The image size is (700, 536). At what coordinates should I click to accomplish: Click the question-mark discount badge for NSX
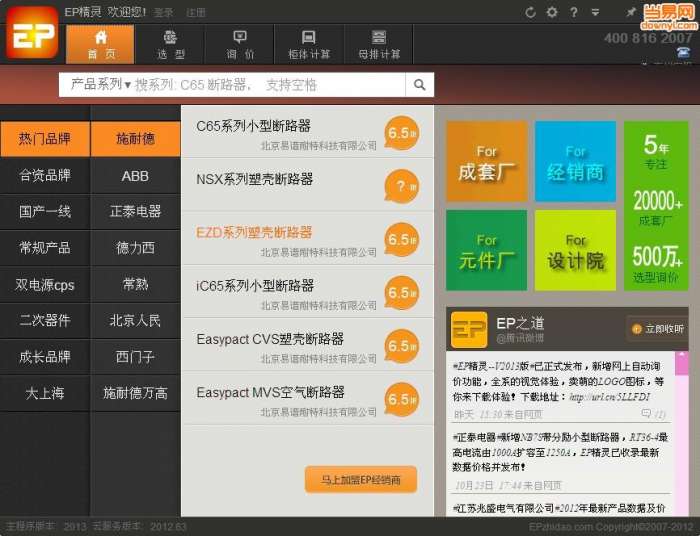[x=402, y=186]
